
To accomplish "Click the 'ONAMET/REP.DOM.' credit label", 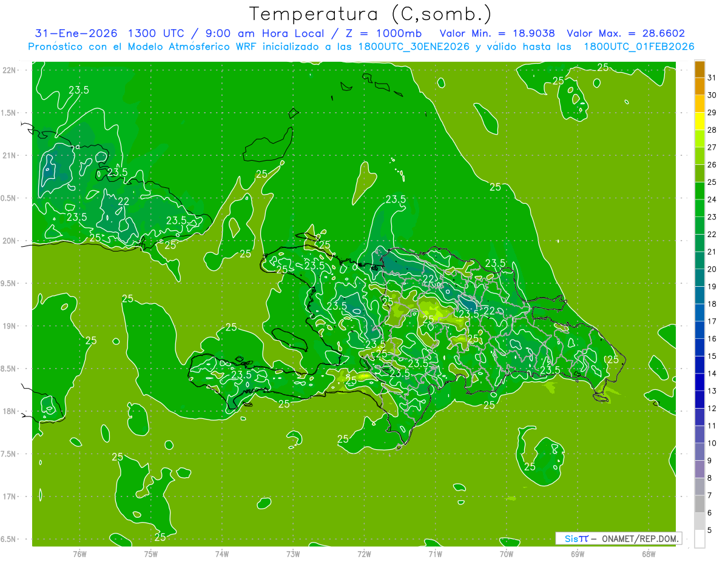I will (640, 538).
